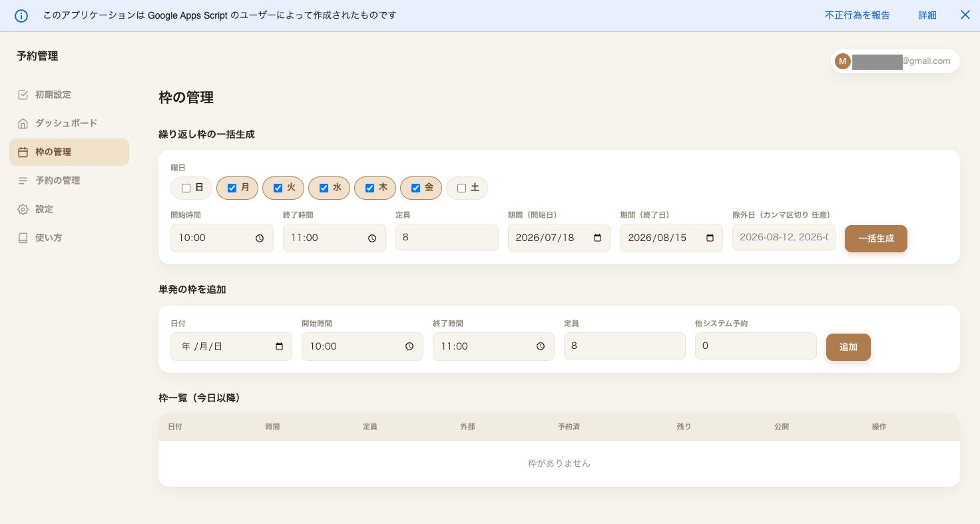Click the single-slot 定員 field showing 8
The height and width of the screenshot is (524, 980).
[x=624, y=346]
